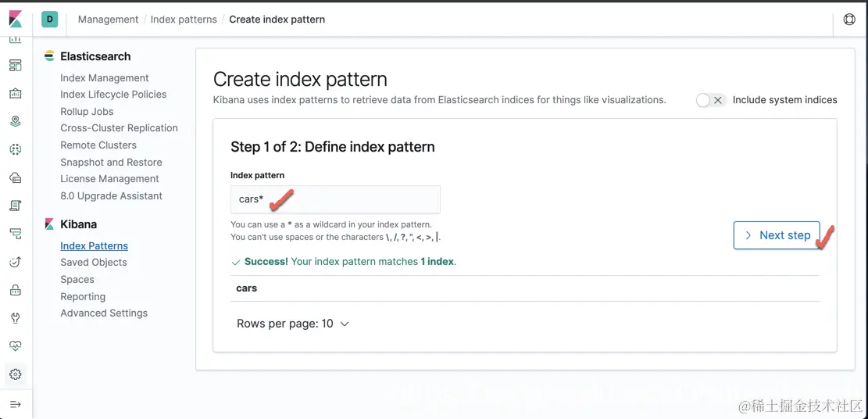The height and width of the screenshot is (419, 868).
Task: Open the Rows per page dropdown
Action: point(293,324)
